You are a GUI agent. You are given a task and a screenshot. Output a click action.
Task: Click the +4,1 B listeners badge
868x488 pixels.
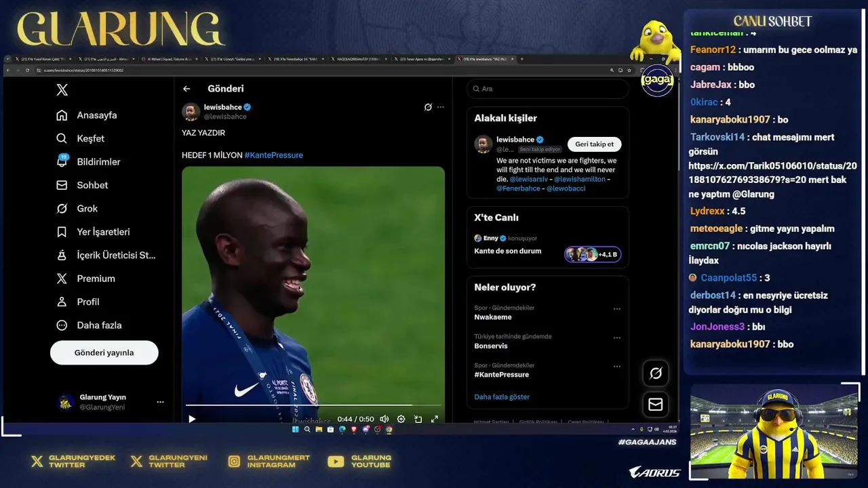[x=593, y=254]
